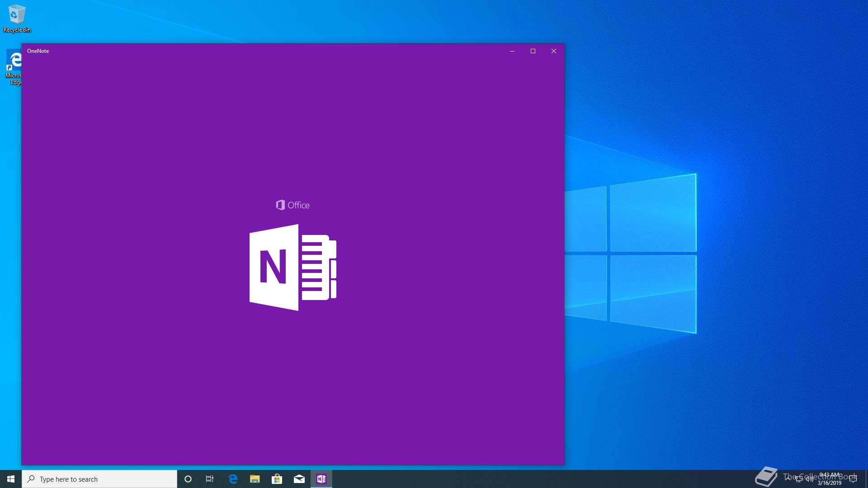Screen dimensions: 868x488
Task: Open File Explorer from the taskbar
Action: (255, 479)
